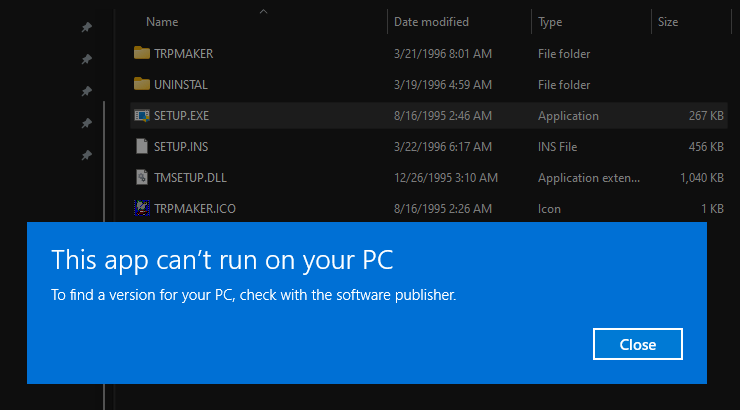
Task: Click the SETUP.INS blank file icon
Action: [141, 147]
